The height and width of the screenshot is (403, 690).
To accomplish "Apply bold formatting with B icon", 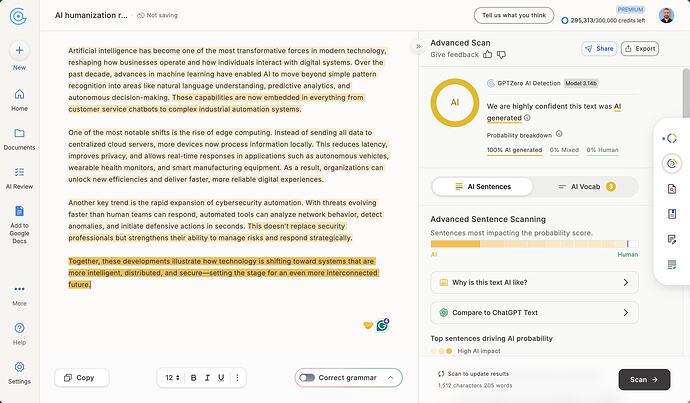I will [x=193, y=377].
